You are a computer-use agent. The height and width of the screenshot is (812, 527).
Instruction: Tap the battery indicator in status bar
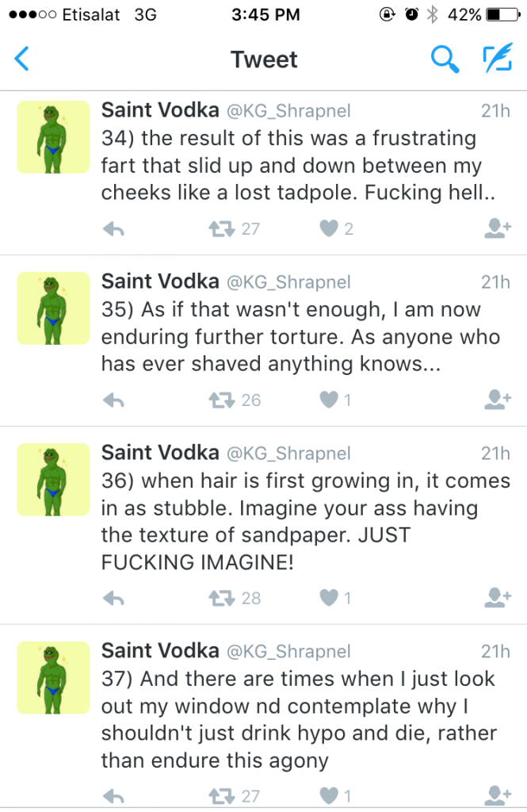[x=502, y=14]
